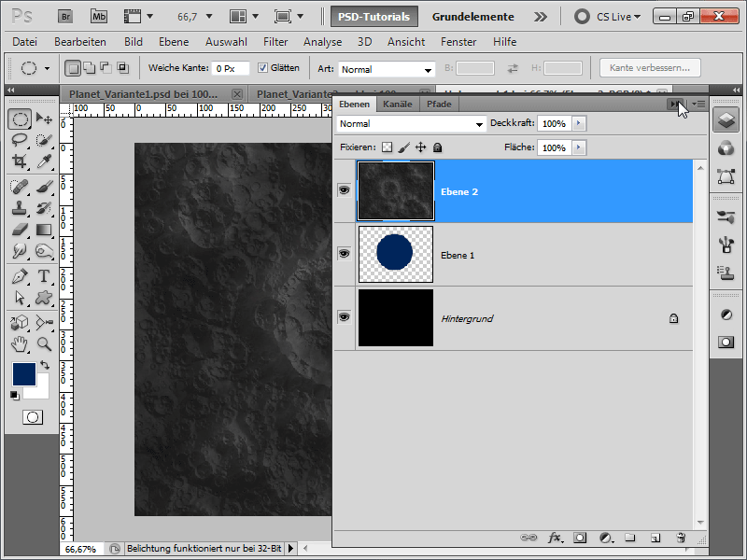This screenshot has width=747, height=560.
Task: Switch to the Kanäle tab
Action: [398, 104]
